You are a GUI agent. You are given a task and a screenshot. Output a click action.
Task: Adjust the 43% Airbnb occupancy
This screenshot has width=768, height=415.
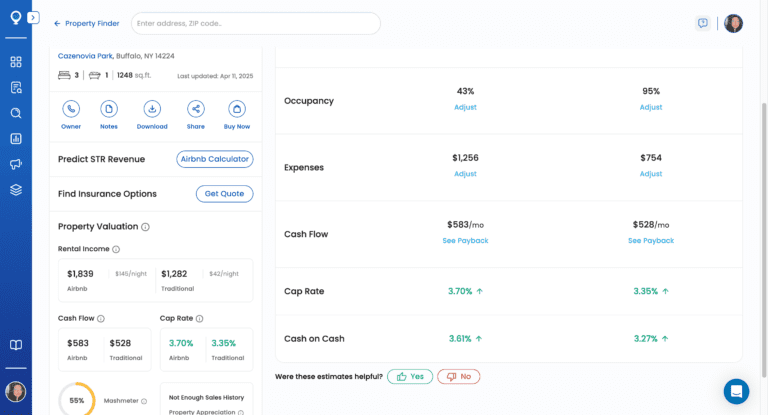coord(465,107)
